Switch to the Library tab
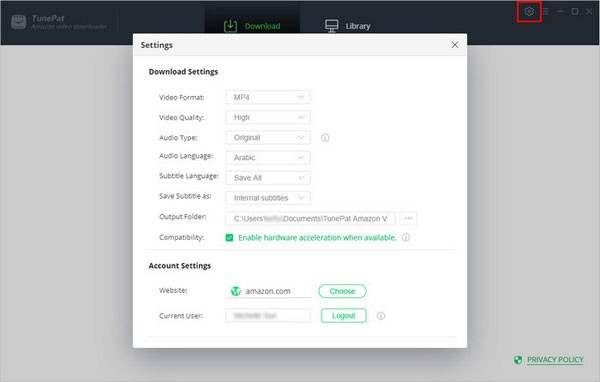 (x=347, y=26)
